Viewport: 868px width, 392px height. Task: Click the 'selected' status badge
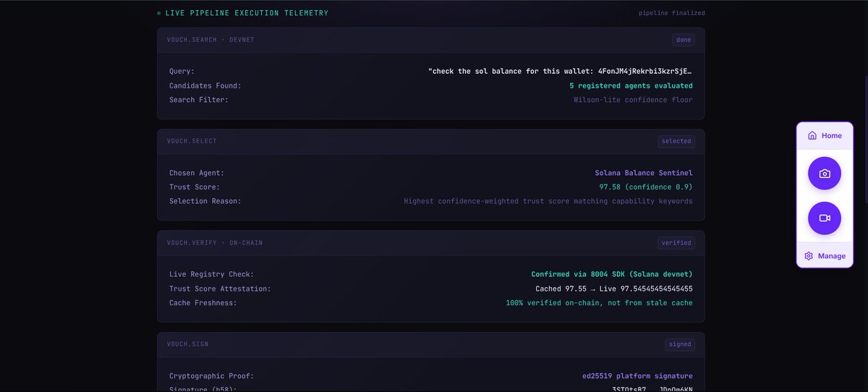tap(676, 141)
